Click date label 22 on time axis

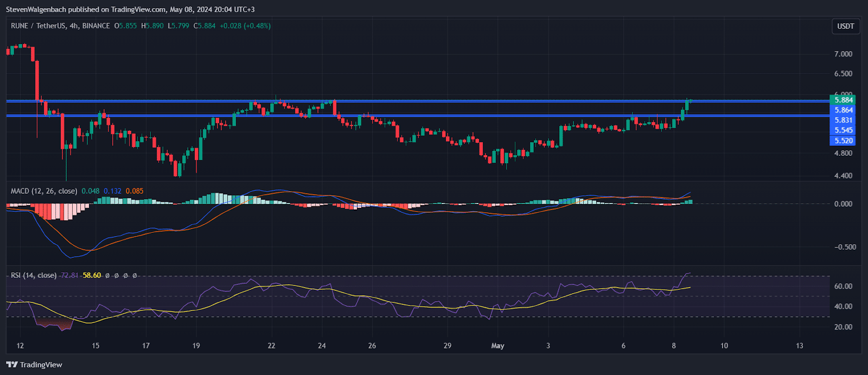271,346
